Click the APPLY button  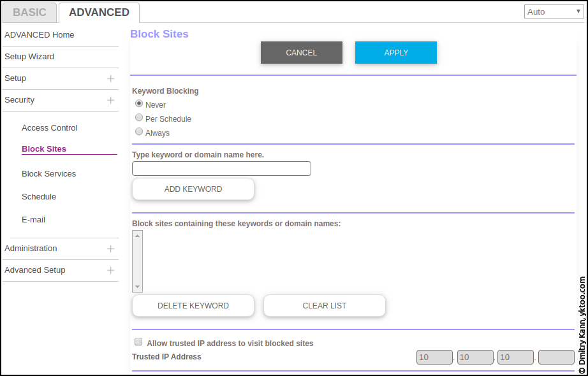tap(396, 52)
